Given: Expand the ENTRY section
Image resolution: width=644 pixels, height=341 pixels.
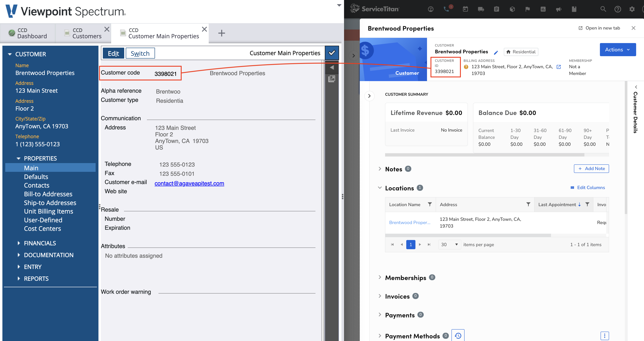Looking at the screenshot, I should 19,267.
